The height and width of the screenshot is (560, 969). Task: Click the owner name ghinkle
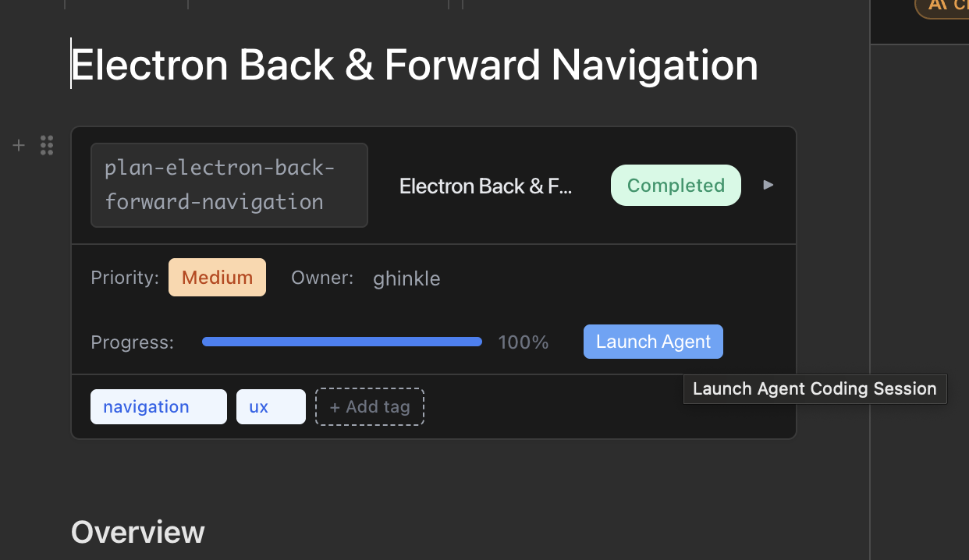(406, 278)
